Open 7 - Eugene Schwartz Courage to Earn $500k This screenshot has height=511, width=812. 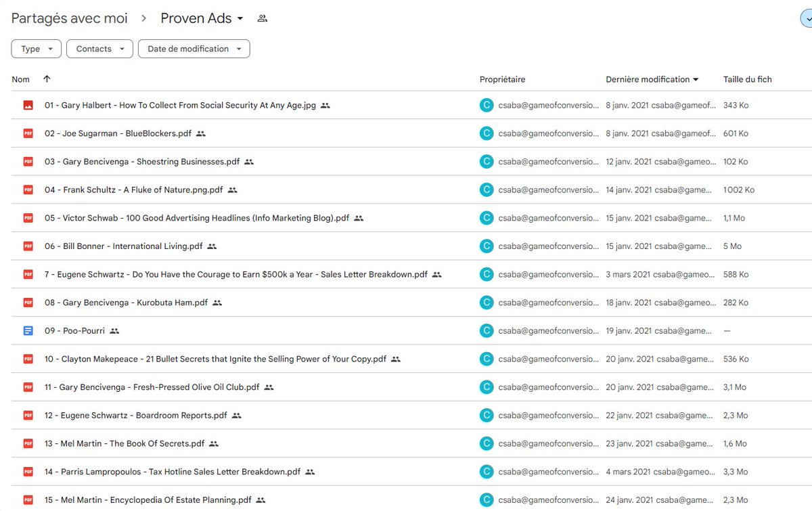click(x=236, y=275)
